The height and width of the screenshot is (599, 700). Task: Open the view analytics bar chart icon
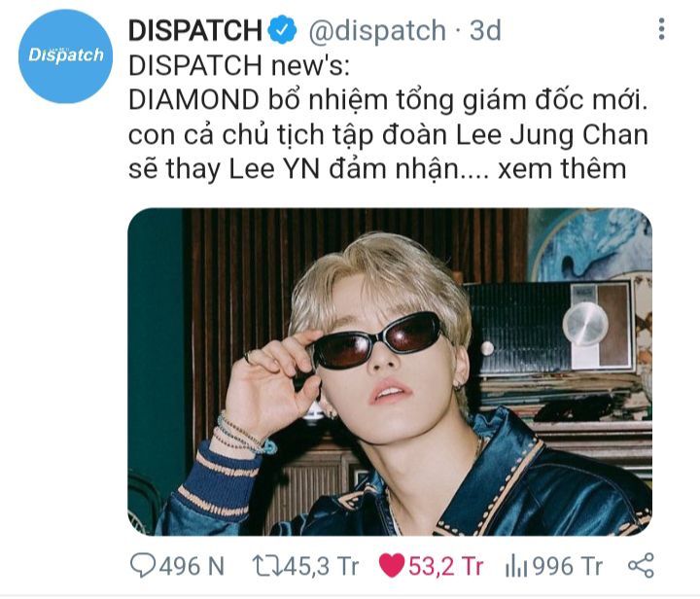[516, 566]
